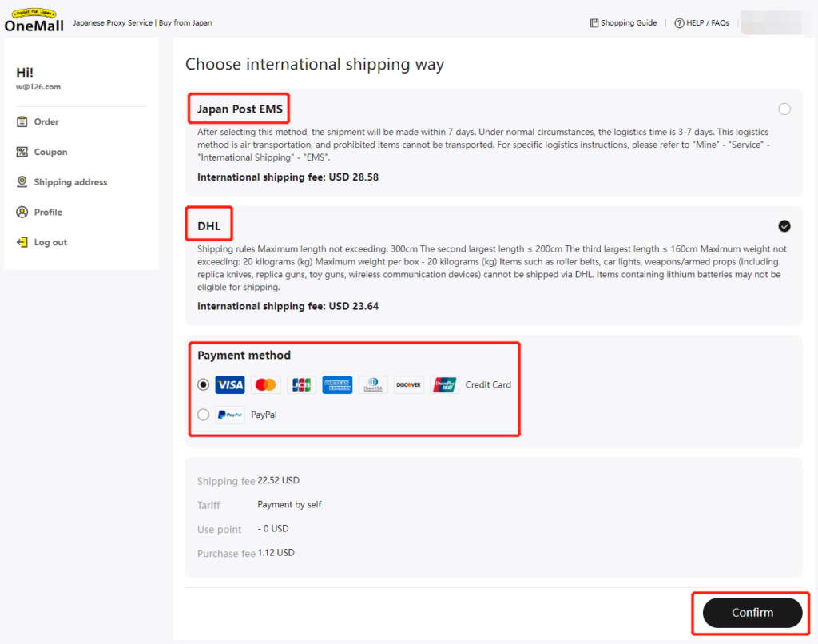Click the OneMall logo
This screenshot has height=644, width=818.
click(x=34, y=21)
